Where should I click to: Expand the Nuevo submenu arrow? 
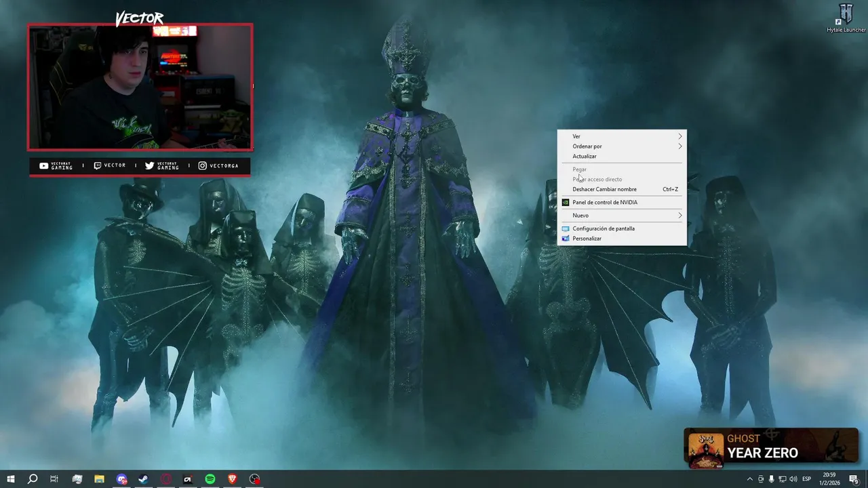(680, 216)
